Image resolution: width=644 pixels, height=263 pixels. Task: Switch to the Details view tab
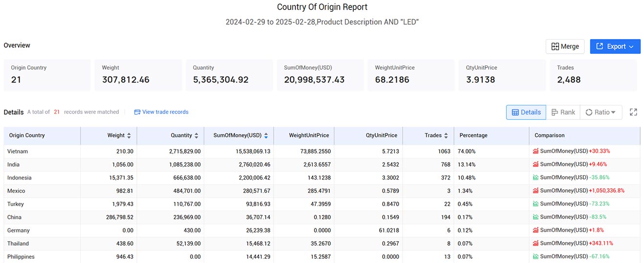tap(526, 112)
